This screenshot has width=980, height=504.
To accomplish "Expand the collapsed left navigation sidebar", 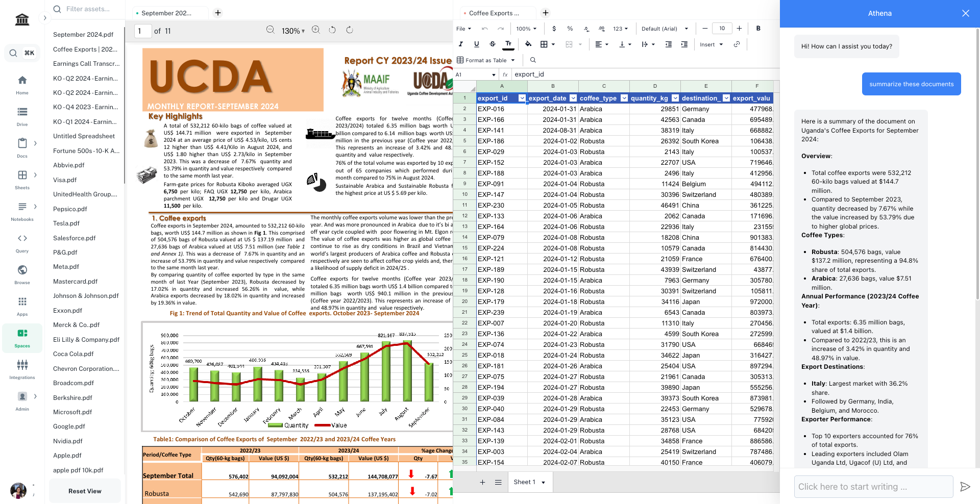I will [45, 18].
